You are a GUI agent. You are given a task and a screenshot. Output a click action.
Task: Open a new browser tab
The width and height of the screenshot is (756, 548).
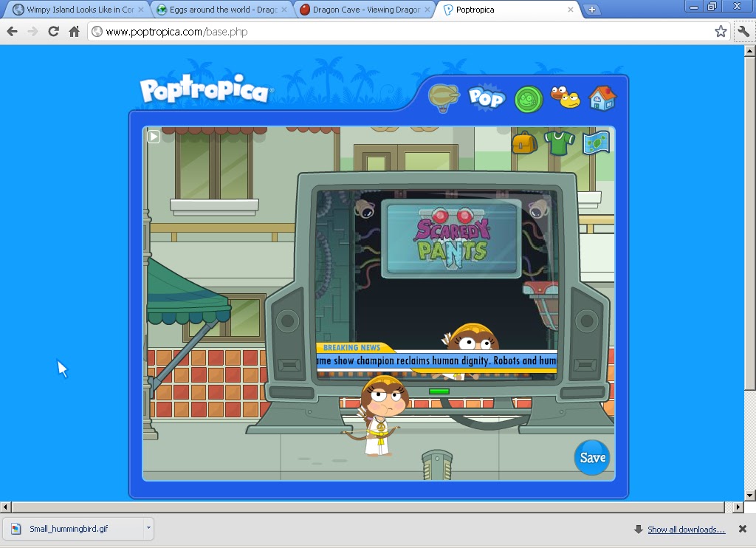591,10
